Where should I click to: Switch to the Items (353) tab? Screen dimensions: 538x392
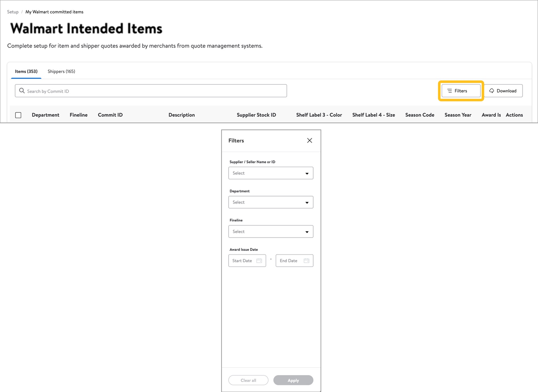pyautogui.click(x=26, y=71)
